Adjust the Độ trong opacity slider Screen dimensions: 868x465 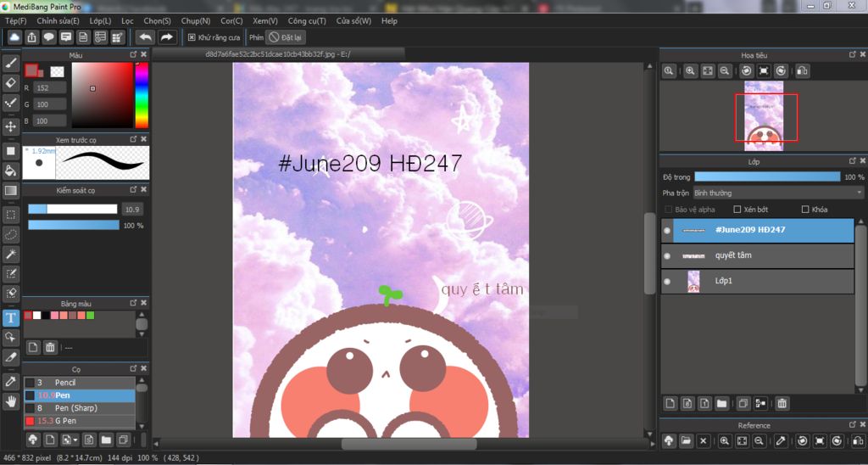[767, 176]
